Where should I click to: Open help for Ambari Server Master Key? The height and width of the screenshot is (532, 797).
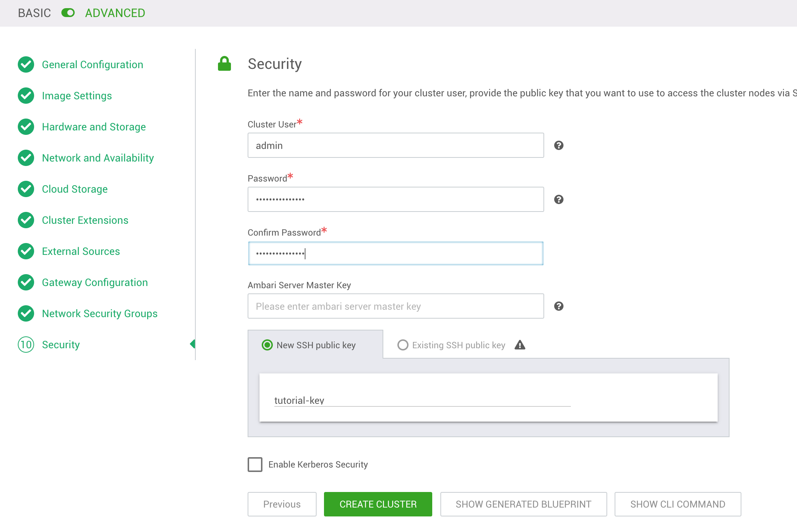pos(558,306)
